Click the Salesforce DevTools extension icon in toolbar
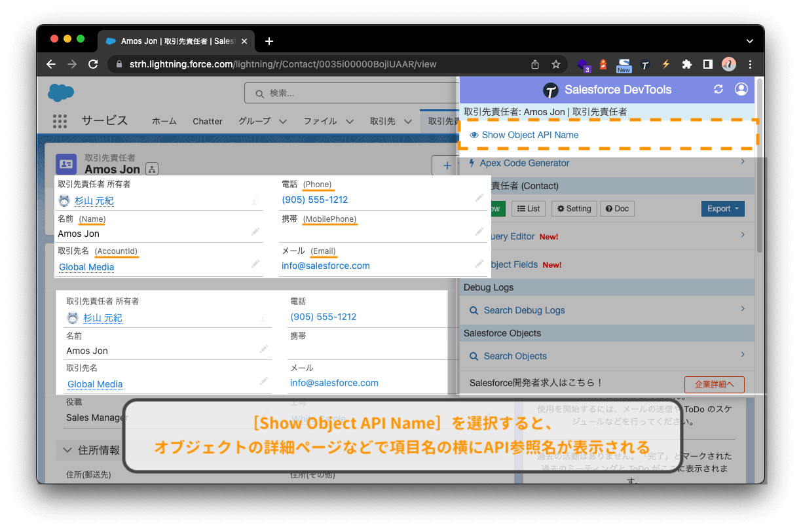This screenshot has height=532, width=801. [644, 65]
